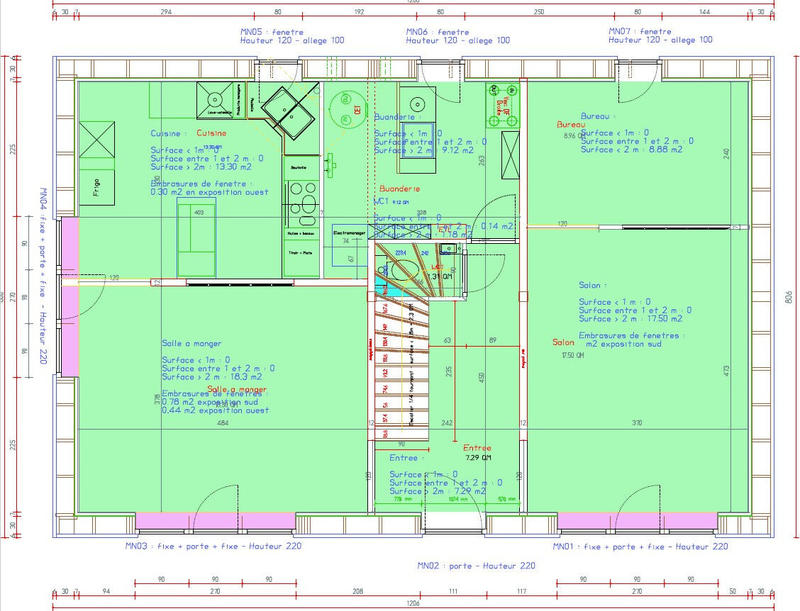Click the washing machine block in the Buanderie
This screenshot has height=611, width=800.
tap(416, 103)
